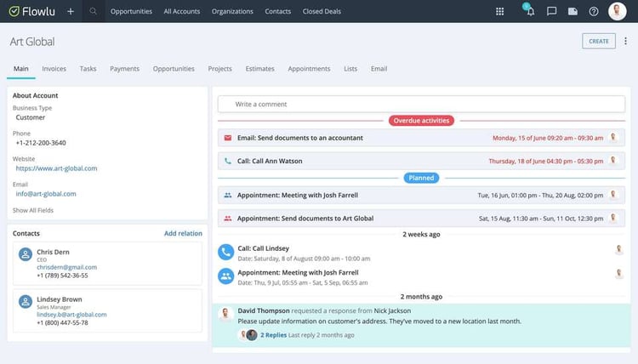Click in the Write a comment field

(421, 104)
